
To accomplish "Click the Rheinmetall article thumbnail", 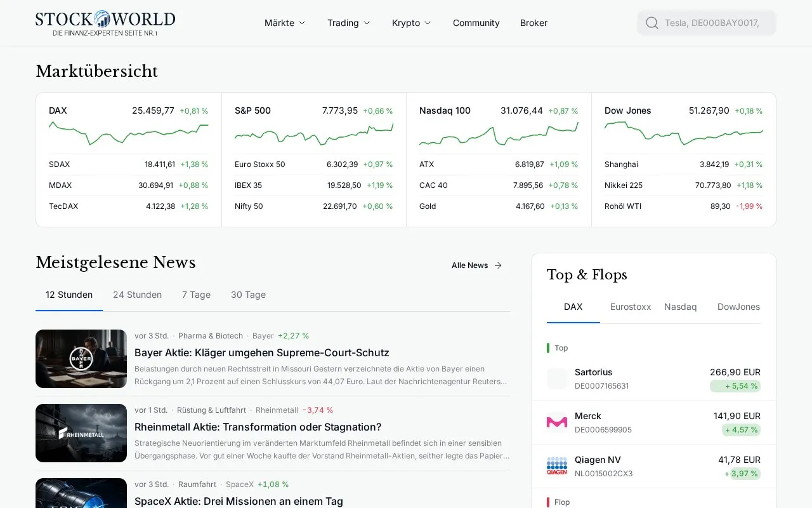I will pos(81,433).
